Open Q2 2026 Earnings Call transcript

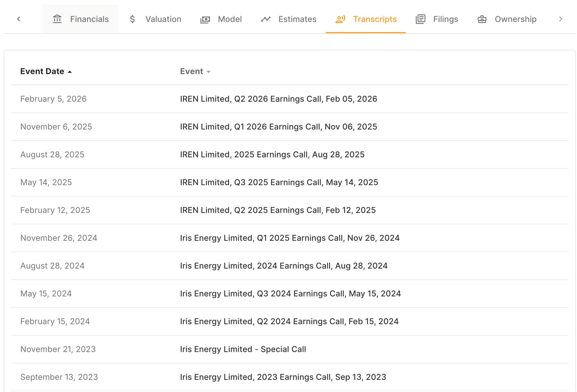(x=278, y=99)
